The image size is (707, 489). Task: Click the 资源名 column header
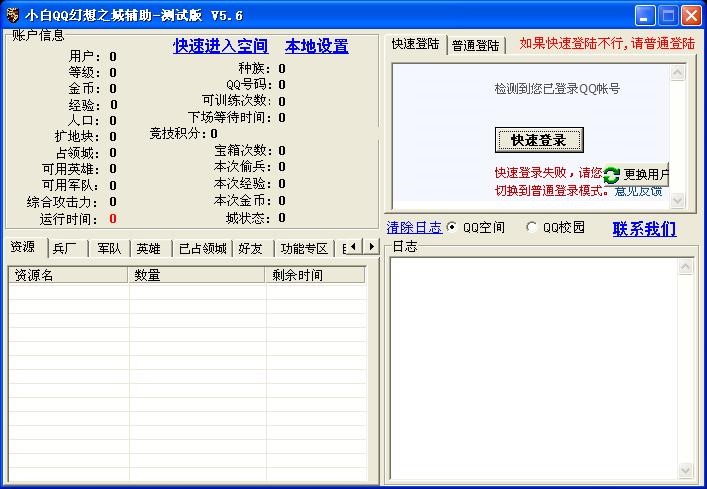coord(69,275)
